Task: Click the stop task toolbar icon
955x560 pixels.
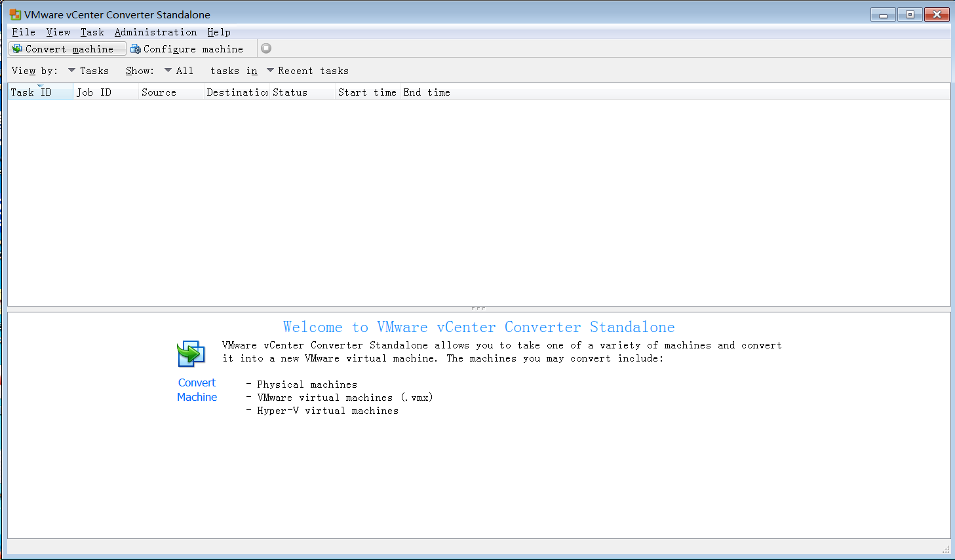Action: coord(266,48)
